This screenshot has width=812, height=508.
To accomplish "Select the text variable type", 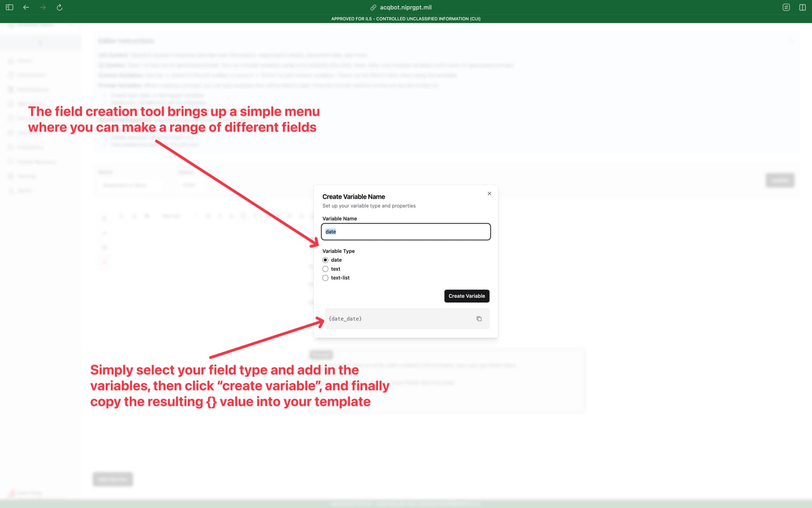I will click(325, 269).
